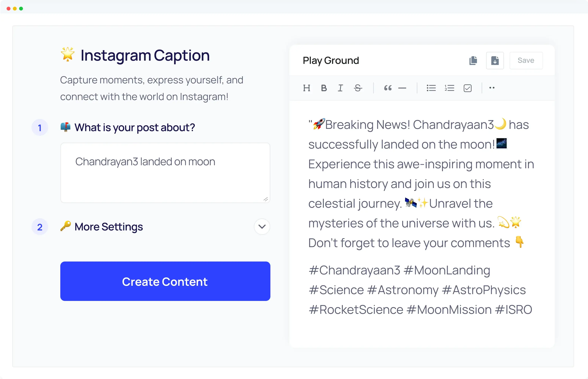Insert a task checklist item
Screen dimensions: 588x379
467,88
